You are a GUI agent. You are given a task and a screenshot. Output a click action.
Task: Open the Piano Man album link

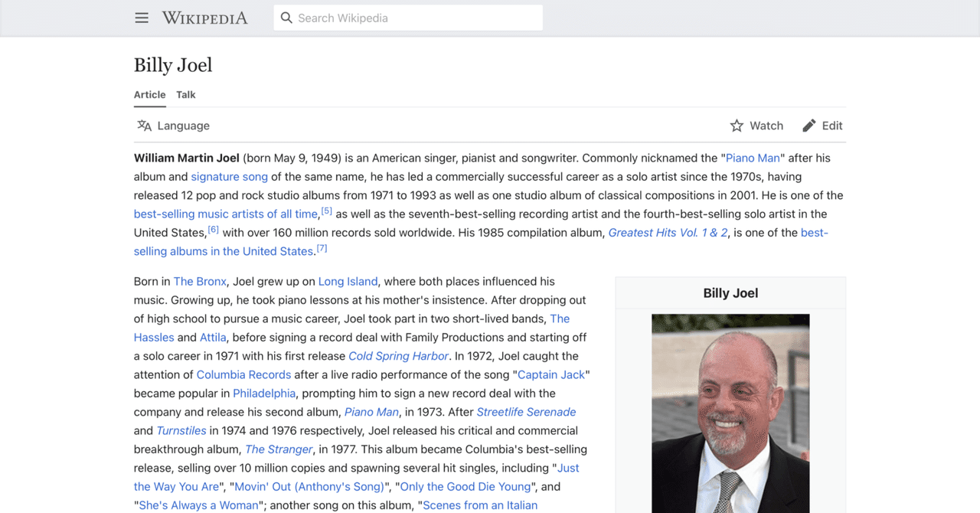[x=371, y=412]
